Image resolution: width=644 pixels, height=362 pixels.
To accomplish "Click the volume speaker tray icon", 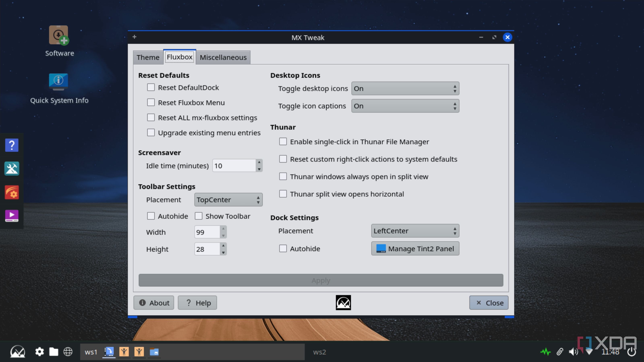I will pyautogui.click(x=573, y=352).
